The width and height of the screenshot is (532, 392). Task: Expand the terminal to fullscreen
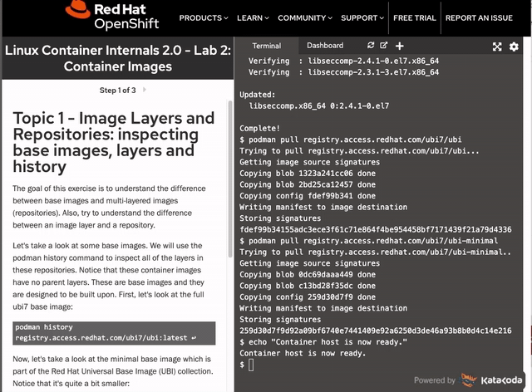coord(497,47)
